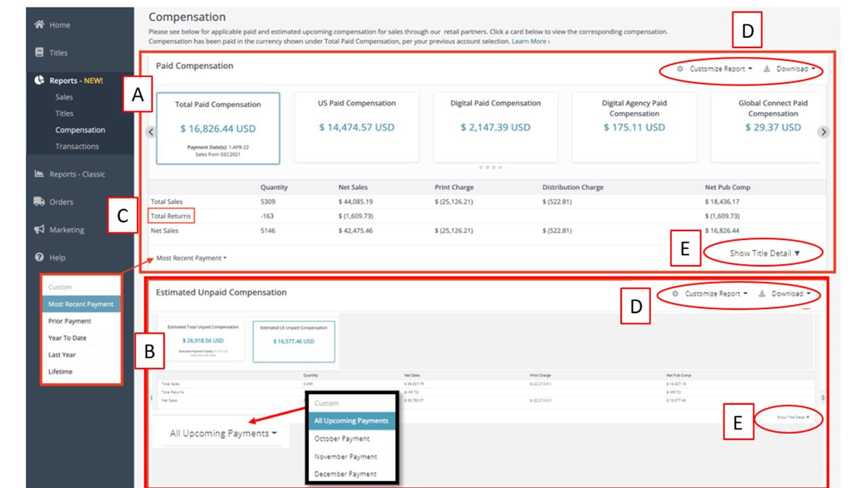Open the All Upcoming Payments dropdown
Image resolution: width=868 pixels, height=488 pixels.
coord(224,433)
